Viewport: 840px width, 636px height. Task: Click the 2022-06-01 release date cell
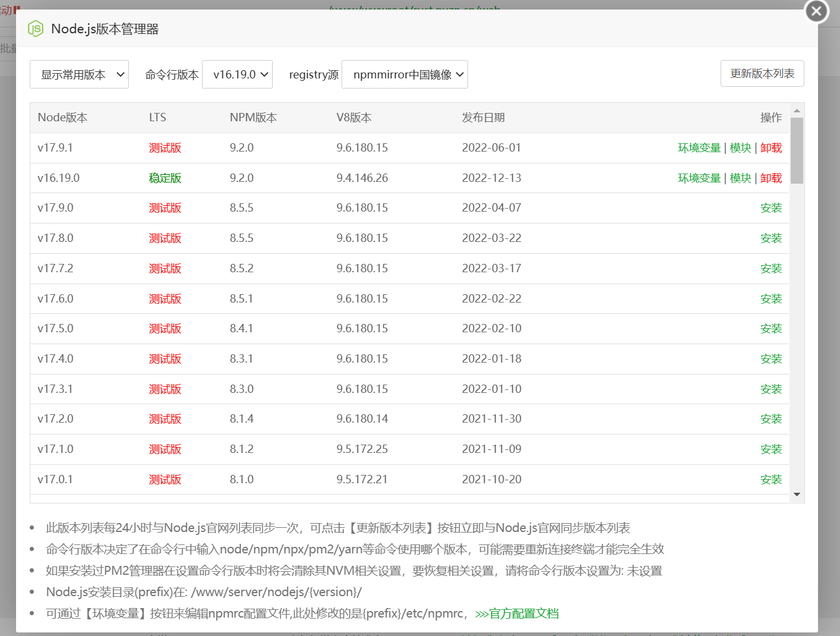click(x=492, y=148)
